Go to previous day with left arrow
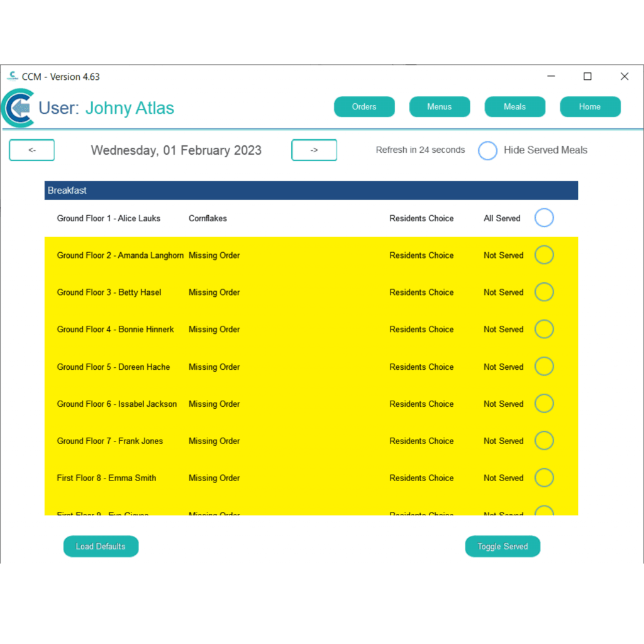The width and height of the screenshot is (644, 644). [x=31, y=150]
